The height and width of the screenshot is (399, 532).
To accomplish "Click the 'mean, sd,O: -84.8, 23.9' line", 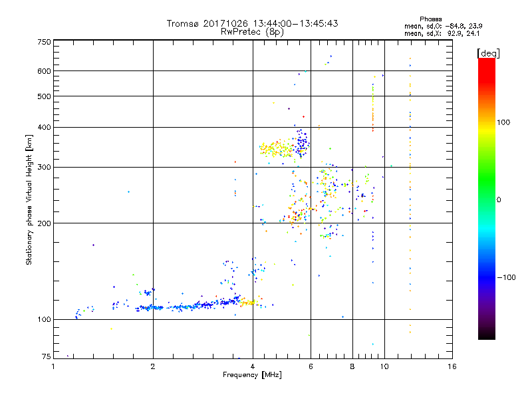I will click(x=443, y=26).
